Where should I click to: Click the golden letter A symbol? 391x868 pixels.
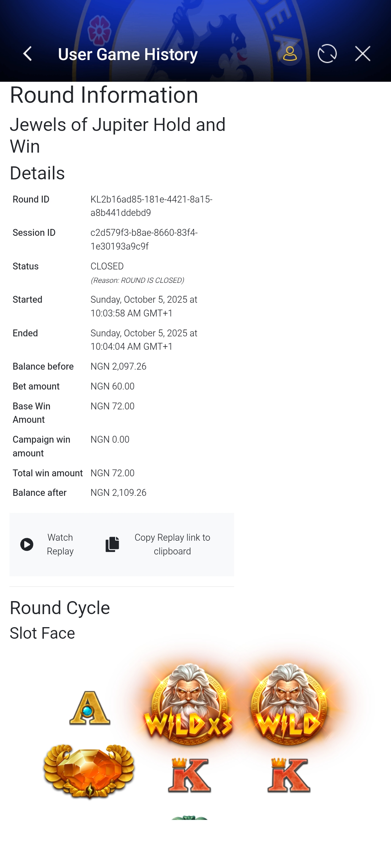[89, 708]
